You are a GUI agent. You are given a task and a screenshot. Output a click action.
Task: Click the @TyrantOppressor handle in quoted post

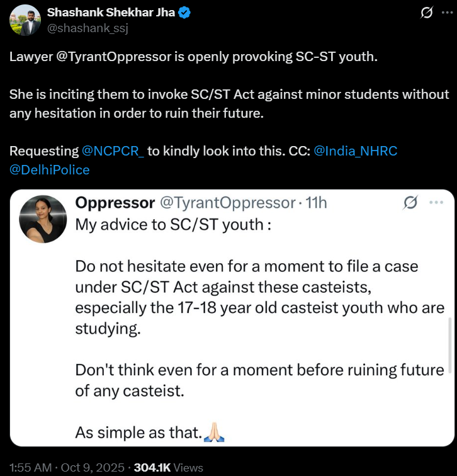point(227,203)
